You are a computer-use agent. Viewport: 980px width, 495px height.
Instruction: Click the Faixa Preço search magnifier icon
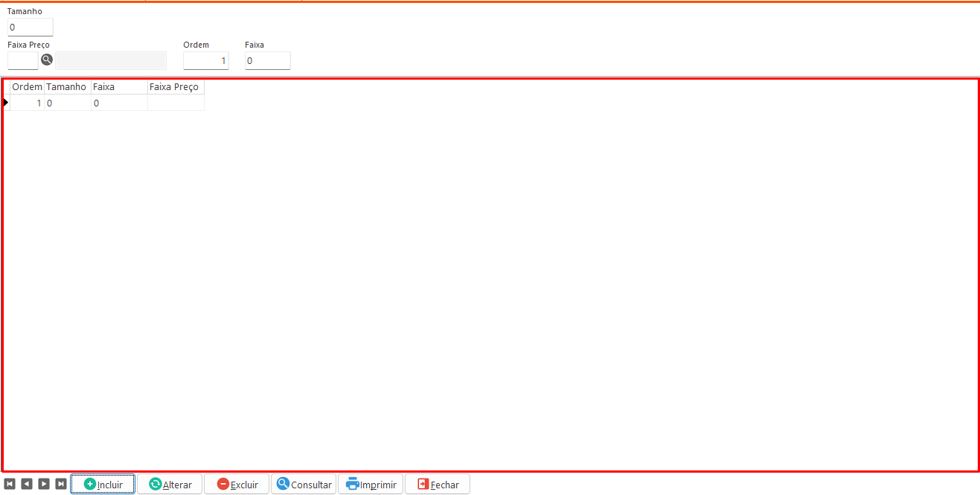tap(47, 60)
